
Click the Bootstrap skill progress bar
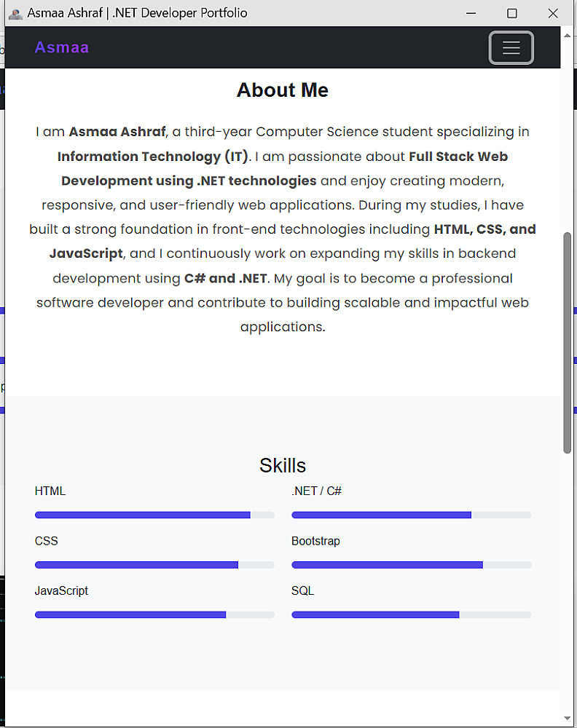(x=411, y=565)
